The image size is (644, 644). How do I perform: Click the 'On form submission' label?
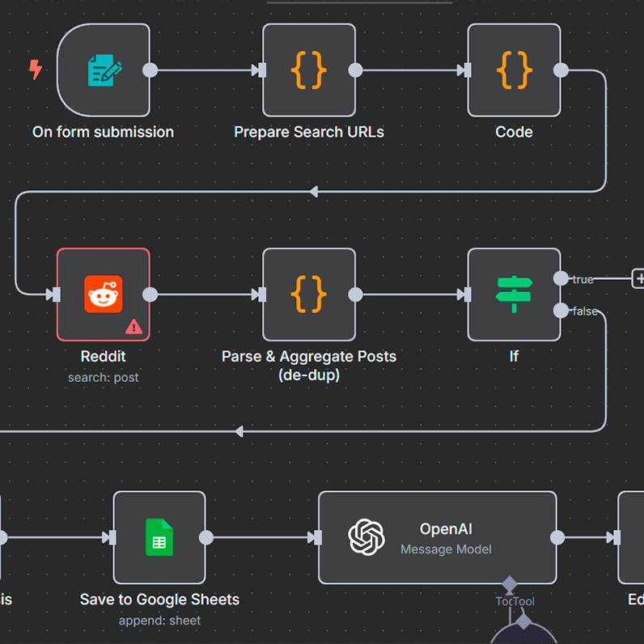coord(103,132)
